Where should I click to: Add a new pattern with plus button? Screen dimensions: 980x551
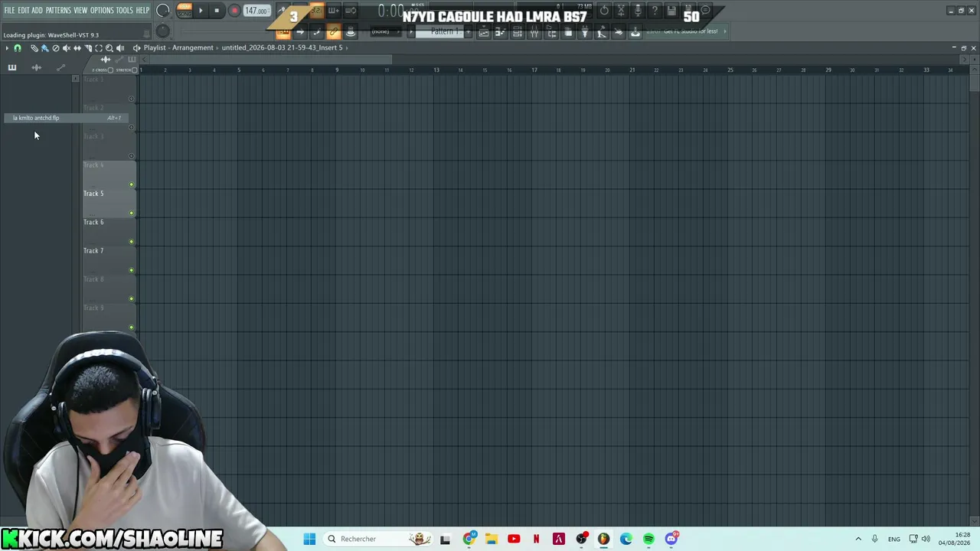pyautogui.click(x=469, y=31)
